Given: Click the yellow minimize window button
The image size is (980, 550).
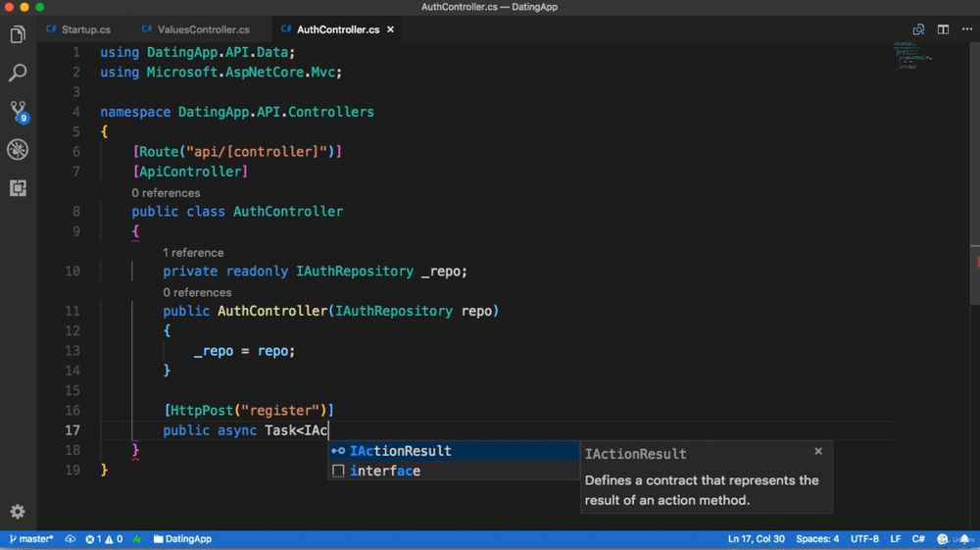Looking at the screenshot, I should (24, 7).
